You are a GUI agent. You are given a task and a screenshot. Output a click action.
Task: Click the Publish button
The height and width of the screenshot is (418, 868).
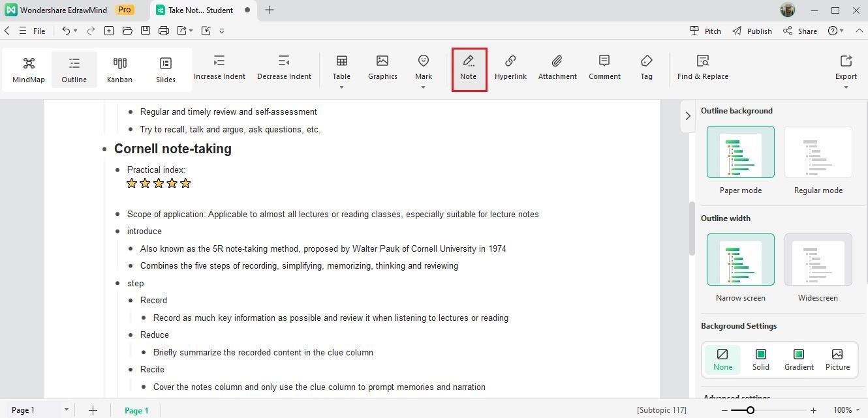(752, 31)
